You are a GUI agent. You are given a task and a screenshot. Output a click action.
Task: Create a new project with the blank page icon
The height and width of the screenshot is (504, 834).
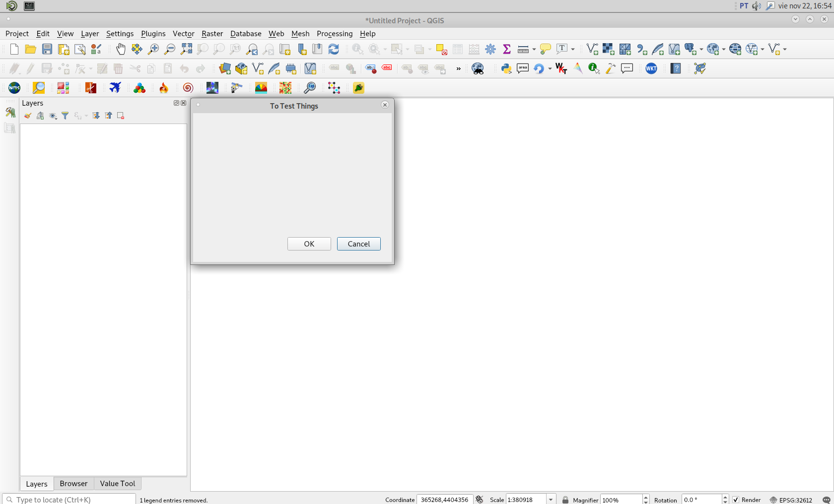(14, 49)
